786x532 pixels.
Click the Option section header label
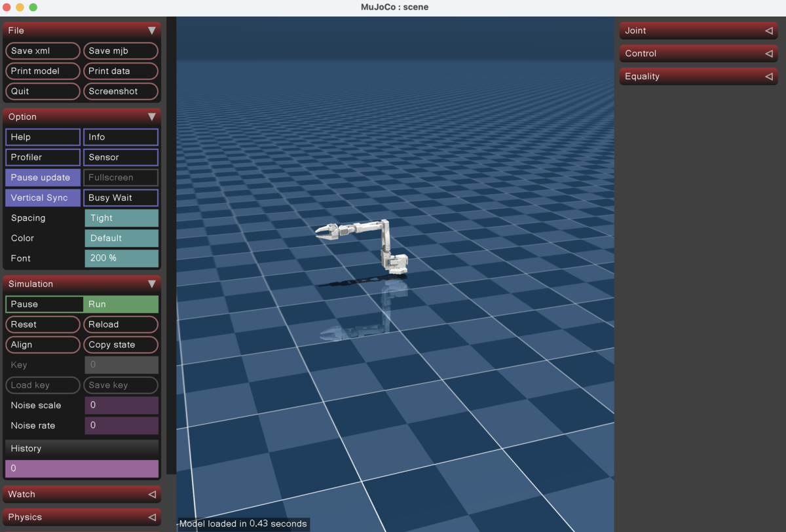point(22,117)
